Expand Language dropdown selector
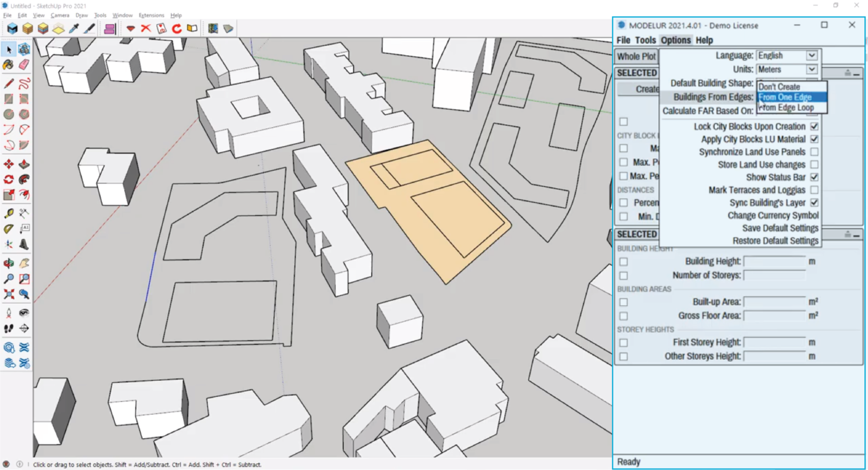 point(814,56)
